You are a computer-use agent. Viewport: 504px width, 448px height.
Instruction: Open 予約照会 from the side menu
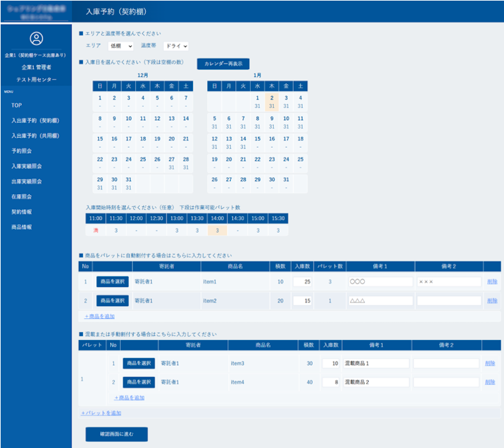[22, 151]
